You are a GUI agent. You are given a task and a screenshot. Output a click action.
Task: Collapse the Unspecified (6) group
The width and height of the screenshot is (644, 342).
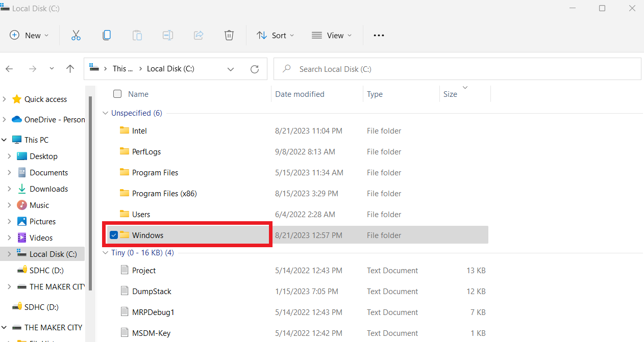106,113
